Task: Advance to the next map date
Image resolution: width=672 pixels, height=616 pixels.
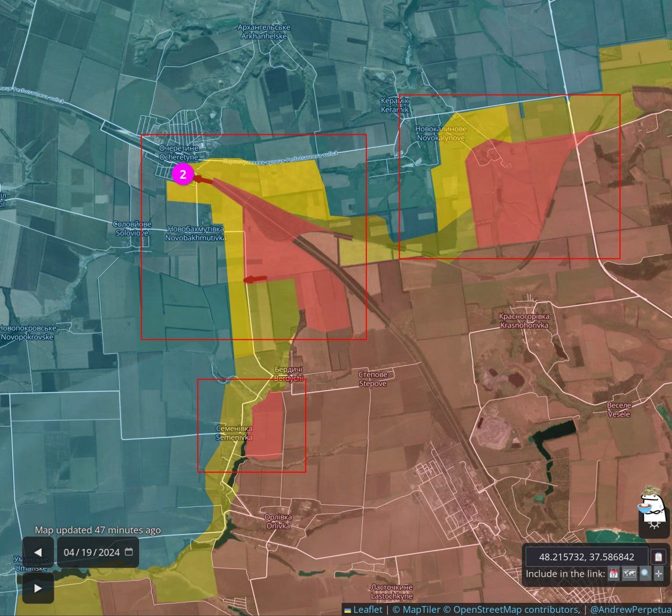Action: pyautogui.click(x=38, y=588)
